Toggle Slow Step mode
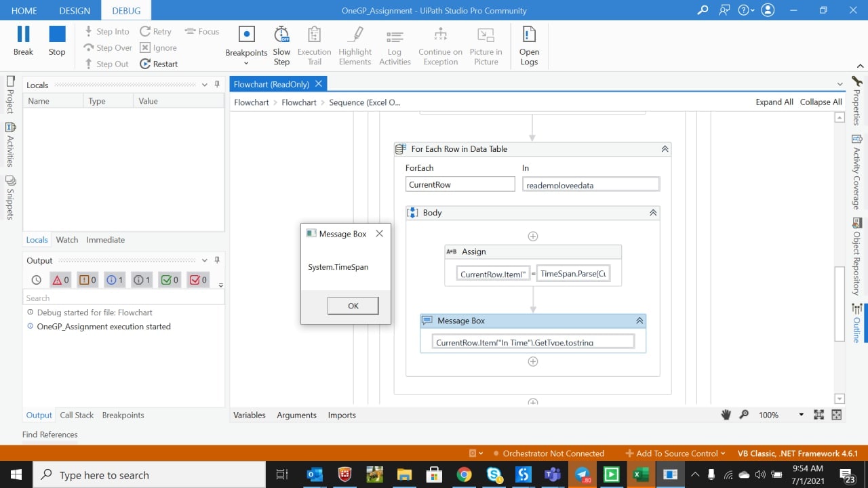The image size is (868, 488). coord(281,46)
